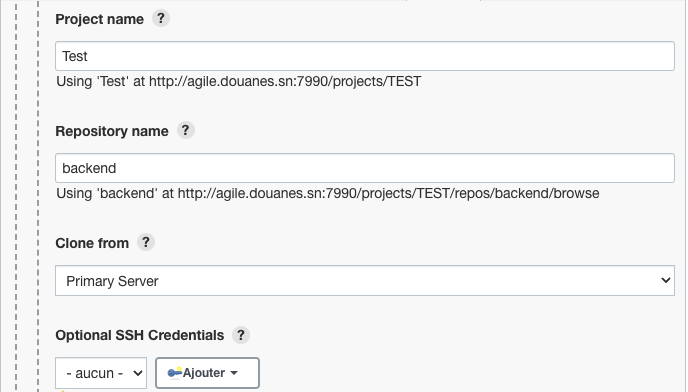
Task: Click the Ajouter credentials button
Action: point(207,373)
